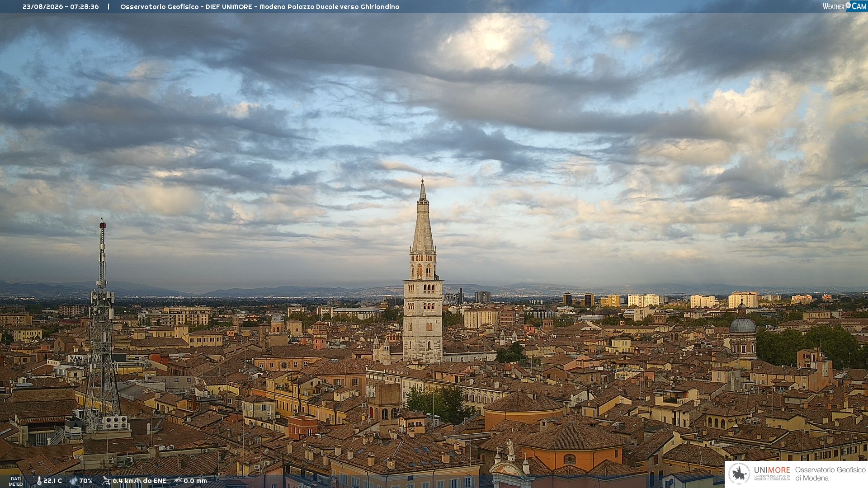Click the WeatherCAM logo
This screenshot has width=868, height=488.
coord(844,6)
